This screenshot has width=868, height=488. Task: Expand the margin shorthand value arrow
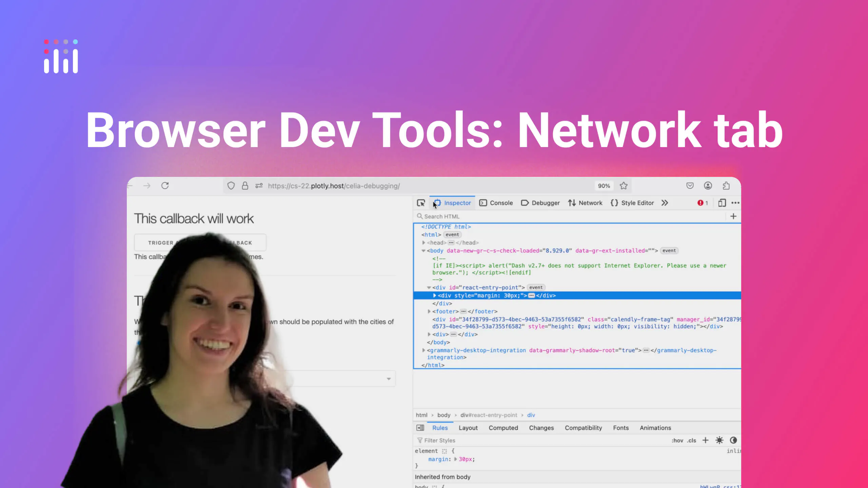pyautogui.click(x=456, y=459)
